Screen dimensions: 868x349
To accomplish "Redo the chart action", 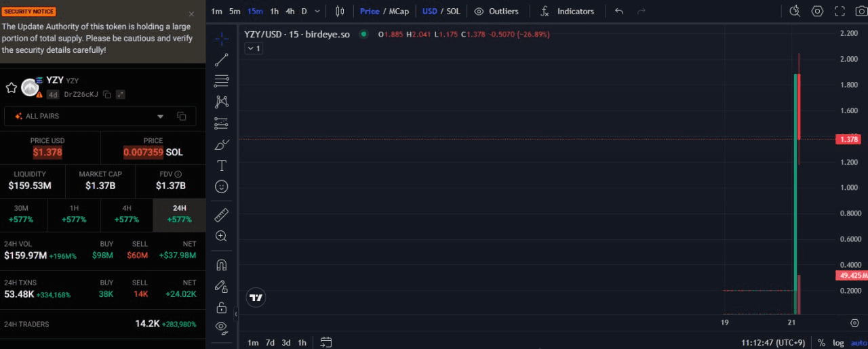I will (641, 11).
